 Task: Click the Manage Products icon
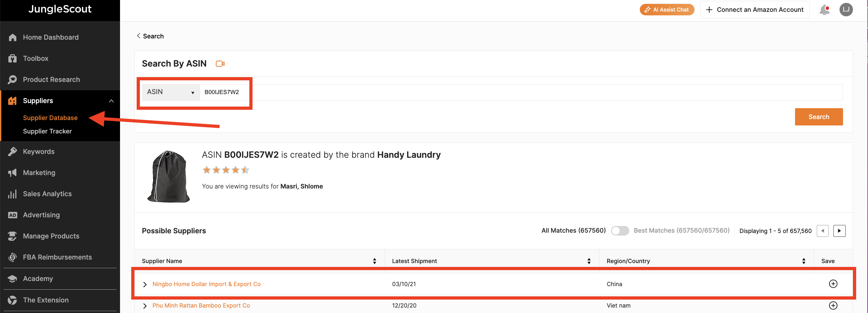point(12,236)
